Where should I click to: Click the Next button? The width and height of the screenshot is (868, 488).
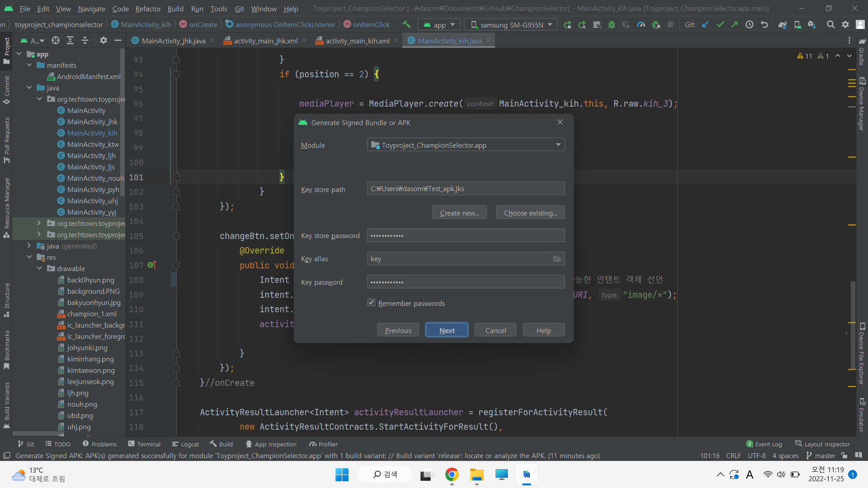(x=447, y=330)
